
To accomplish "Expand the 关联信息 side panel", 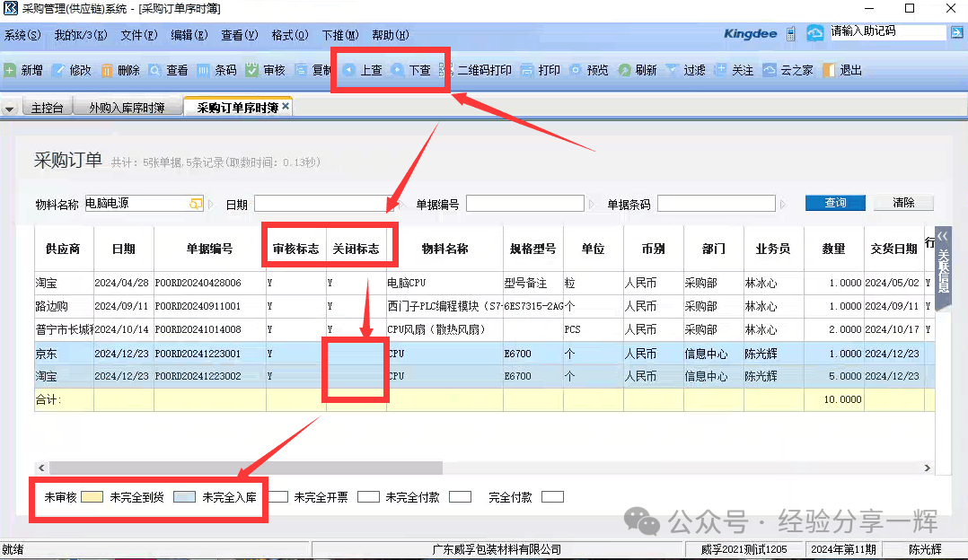I will tap(942, 267).
